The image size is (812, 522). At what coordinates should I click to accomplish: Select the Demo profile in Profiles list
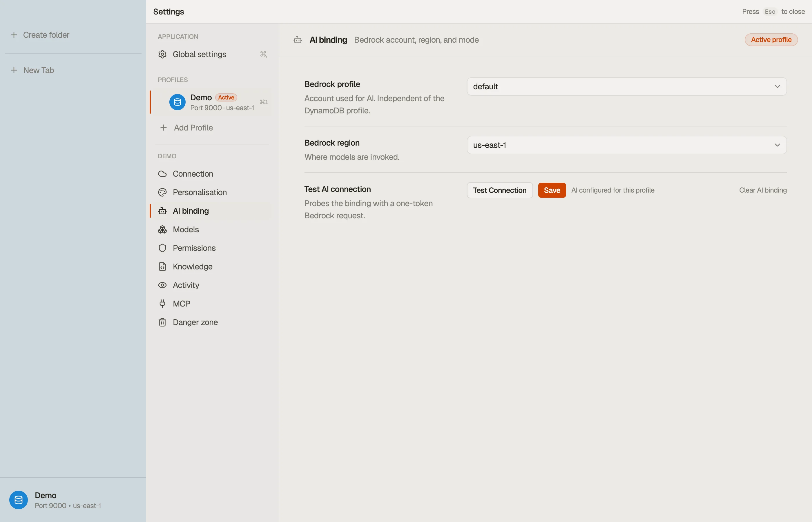[212, 102]
